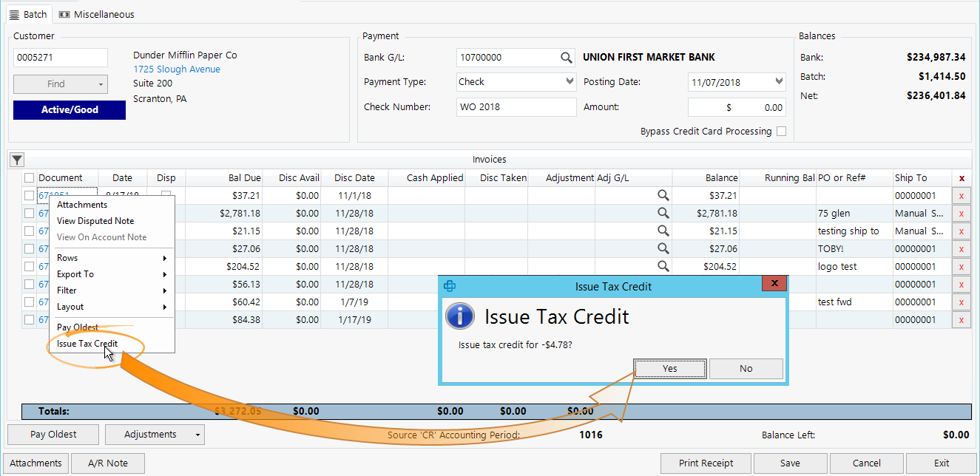Viewport: 980px width, 476px height.
Task: Enable Bypass Credit Card Processing
Action: click(x=782, y=131)
